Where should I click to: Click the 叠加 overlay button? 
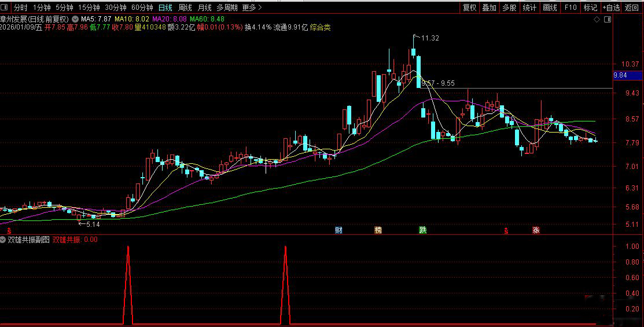click(489, 8)
